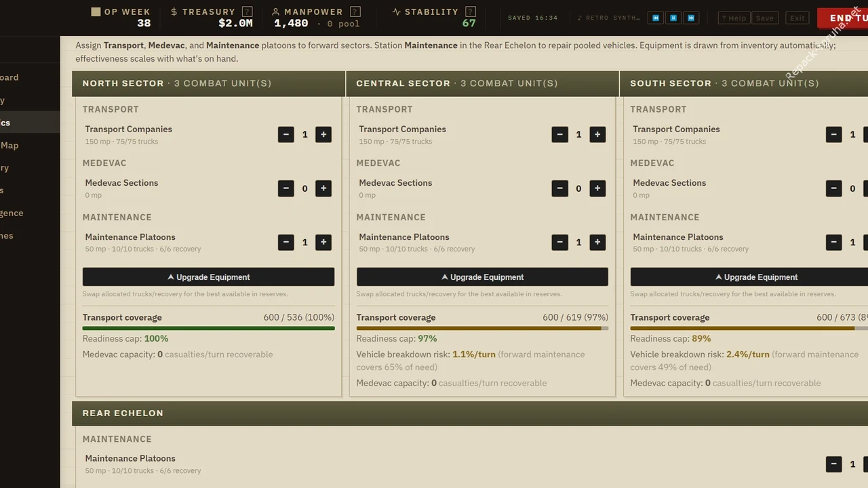Image resolution: width=868 pixels, height=488 pixels.
Task: Upgrade Equipment for South Sector
Action: point(749,277)
